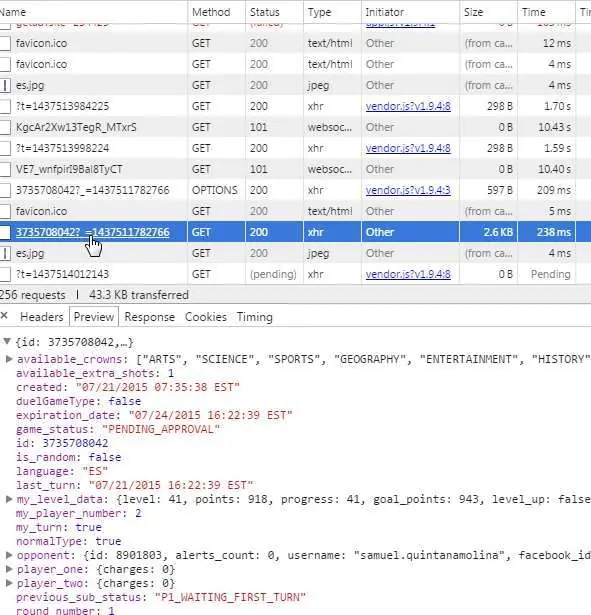Expand the opponent object
The width and height of the screenshot is (591, 615).
tap(9, 555)
